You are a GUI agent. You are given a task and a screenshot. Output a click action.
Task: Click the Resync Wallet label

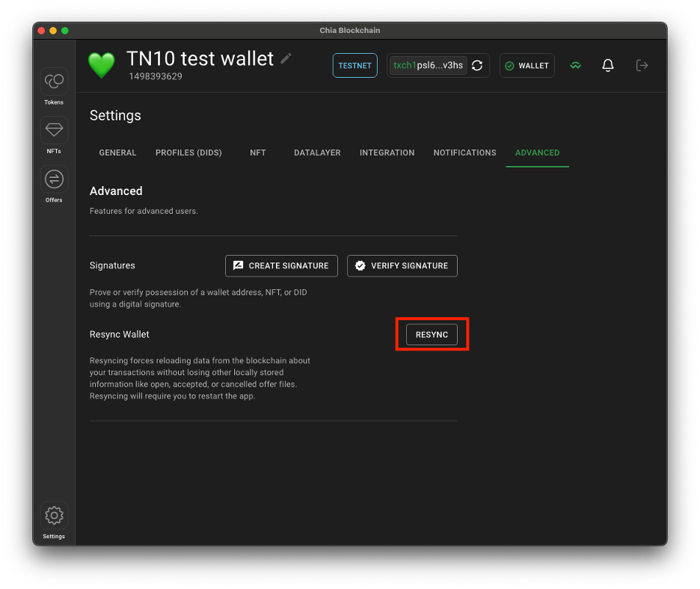119,335
